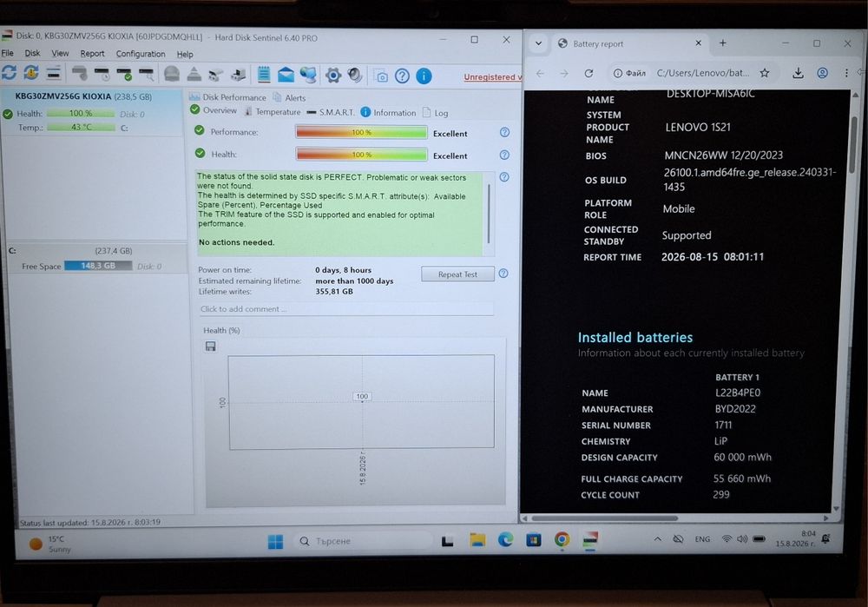Switch to Log tab

click(435, 113)
